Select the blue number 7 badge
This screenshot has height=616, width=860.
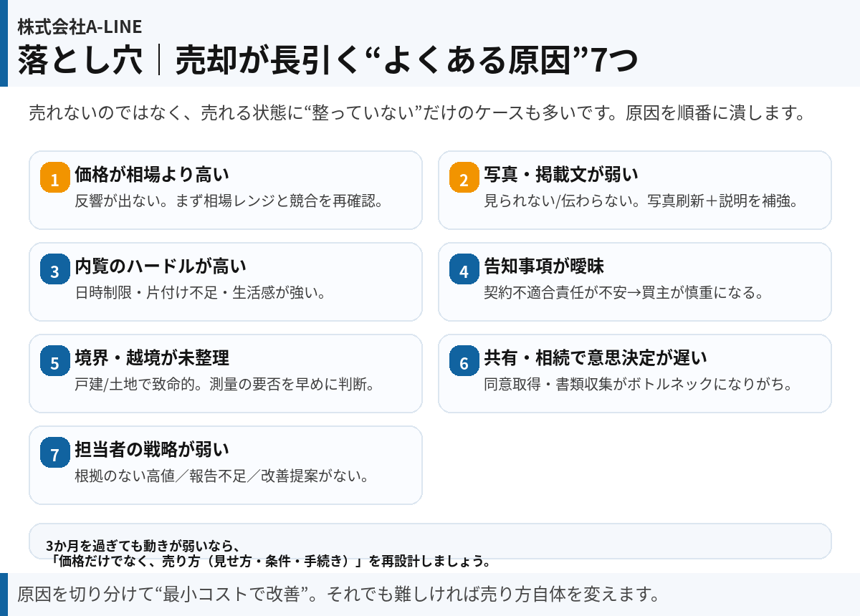(x=54, y=453)
